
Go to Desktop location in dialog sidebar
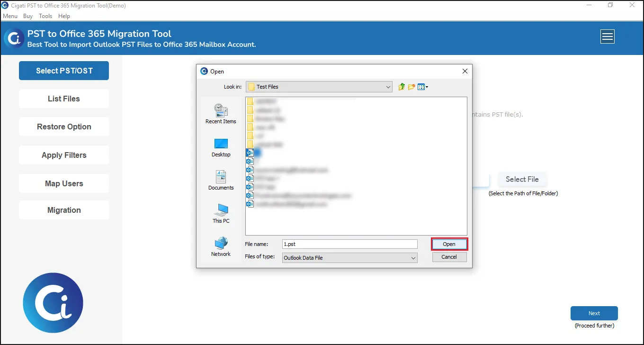[x=221, y=148]
